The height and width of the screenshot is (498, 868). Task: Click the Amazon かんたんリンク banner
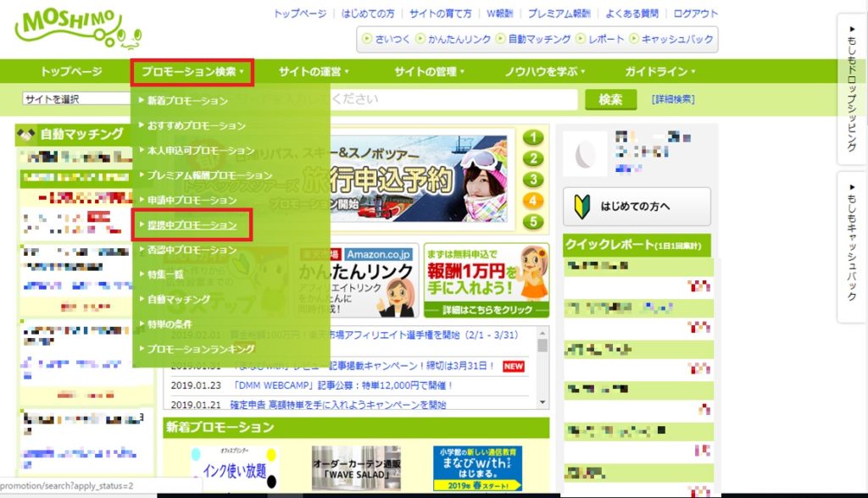point(357,280)
